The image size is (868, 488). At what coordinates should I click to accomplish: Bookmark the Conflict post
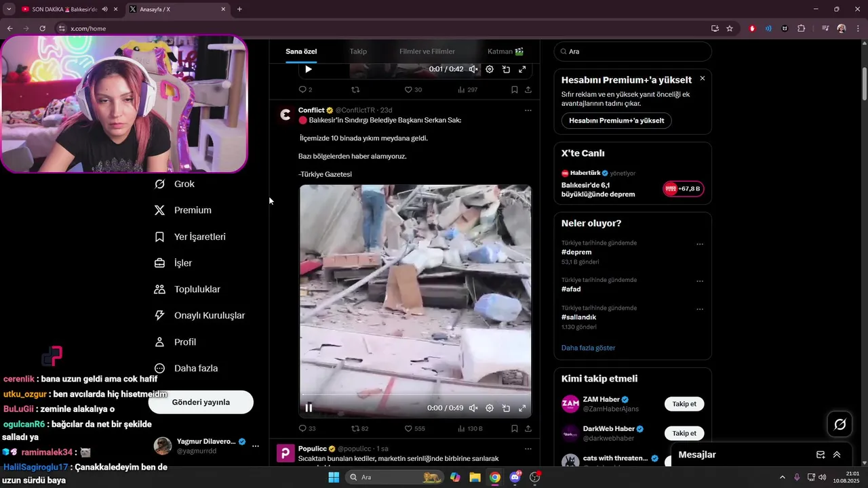click(x=514, y=428)
